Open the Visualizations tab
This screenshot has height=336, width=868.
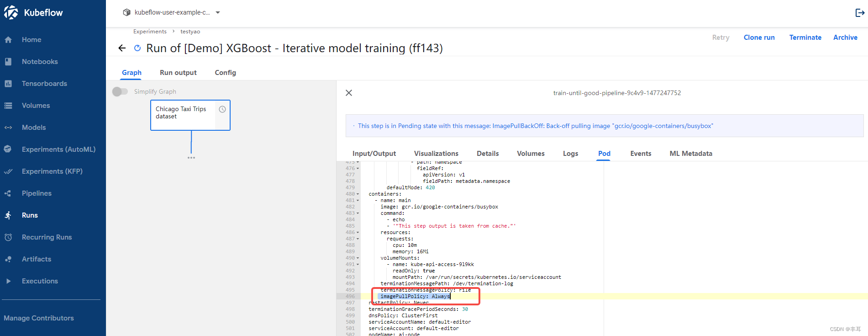pyautogui.click(x=436, y=154)
